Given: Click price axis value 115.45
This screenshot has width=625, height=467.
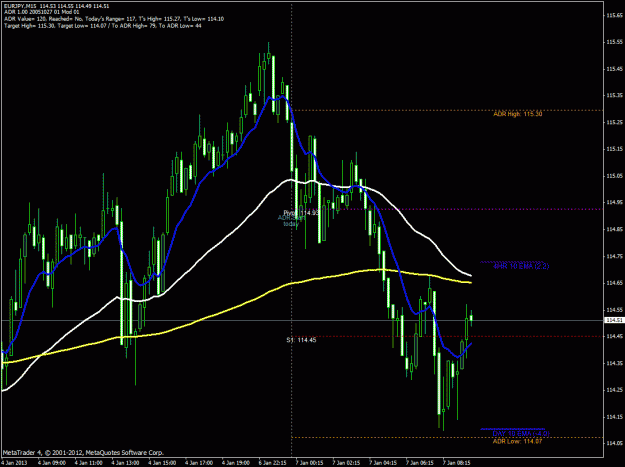Looking at the screenshot, I should pyautogui.click(x=614, y=69).
